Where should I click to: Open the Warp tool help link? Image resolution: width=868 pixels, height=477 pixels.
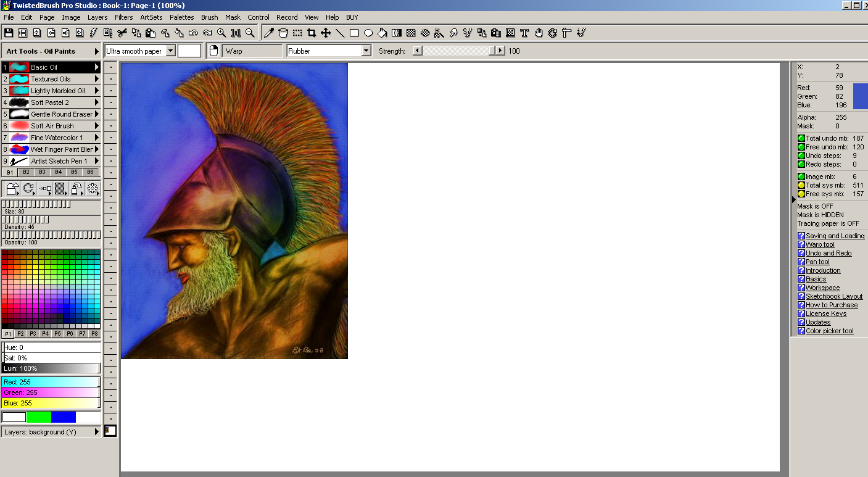click(x=820, y=244)
